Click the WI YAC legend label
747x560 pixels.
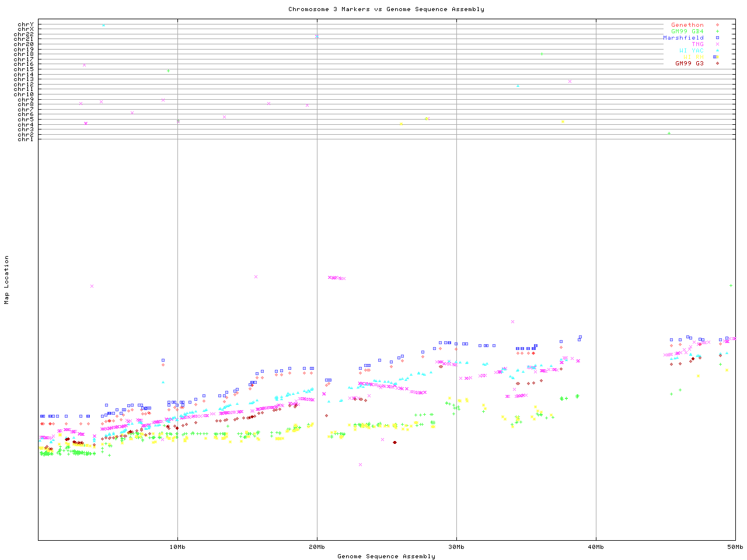(691, 51)
